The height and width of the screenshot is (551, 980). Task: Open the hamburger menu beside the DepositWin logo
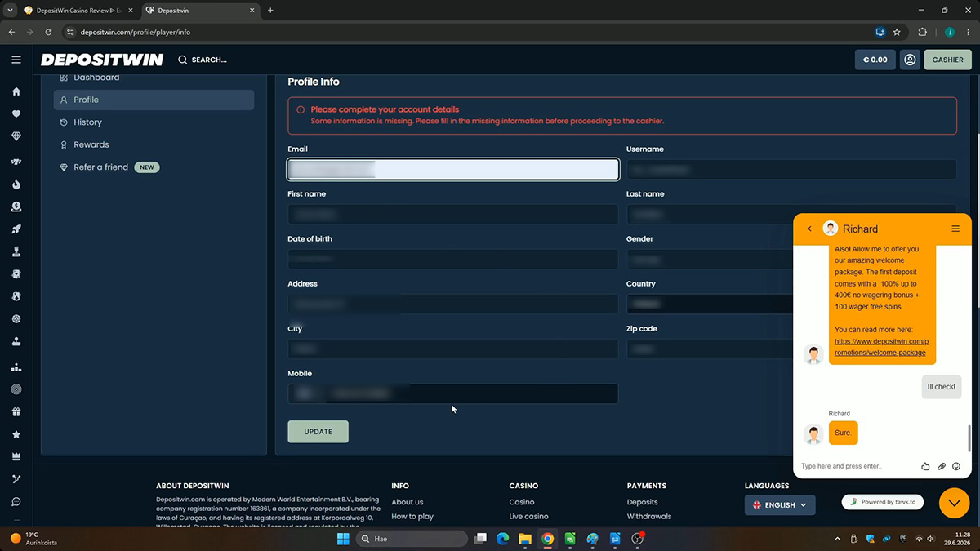[16, 60]
